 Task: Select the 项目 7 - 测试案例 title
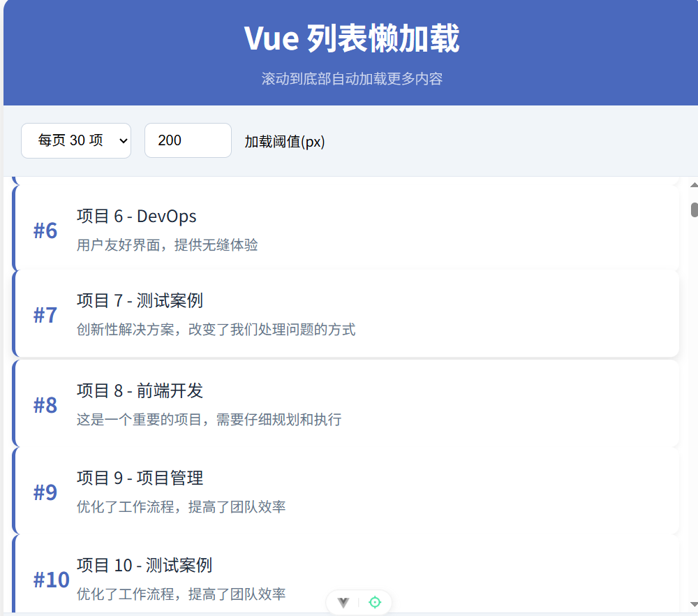[x=140, y=300]
